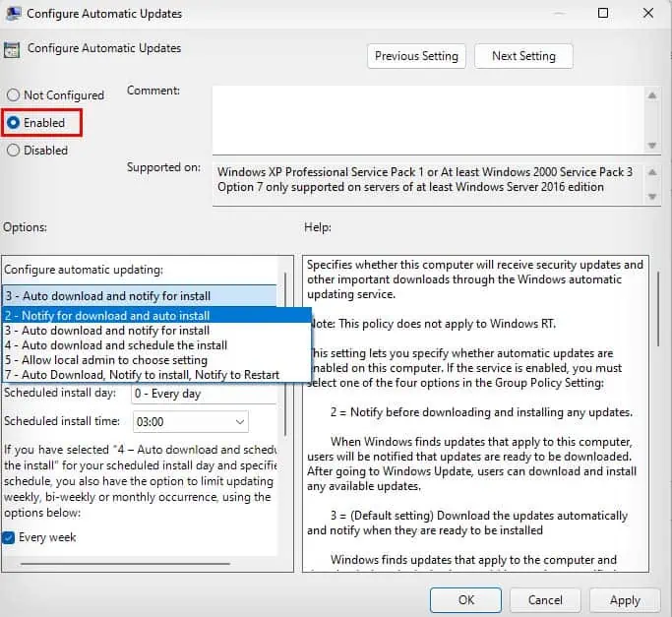Expand the Scheduled install time dropdown arrow
Viewport: 672px width, 617px height.
[239, 422]
